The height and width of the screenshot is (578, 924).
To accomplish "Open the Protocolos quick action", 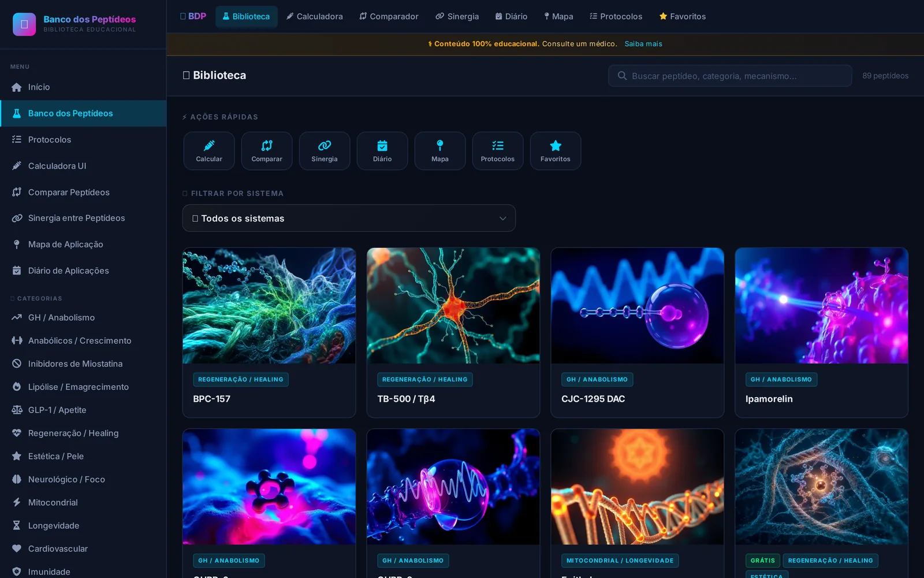I will click(498, 151).
